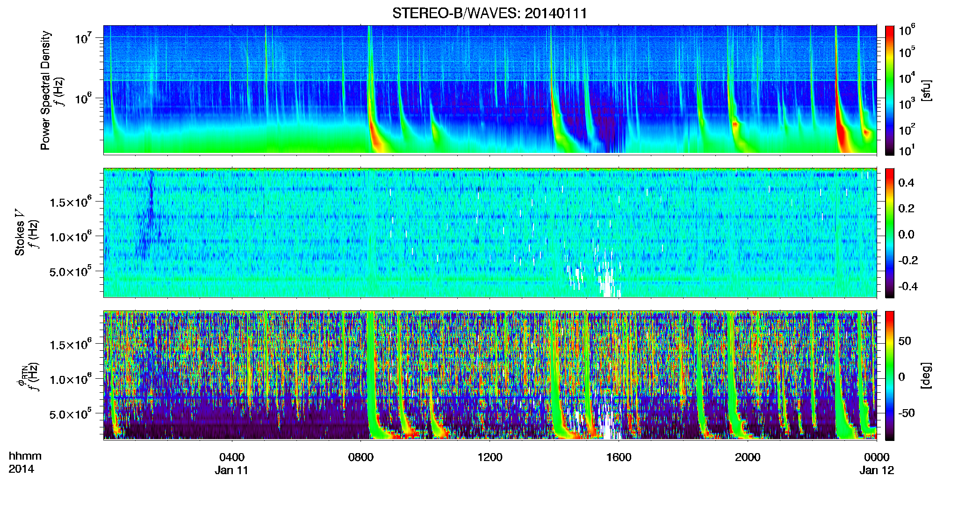The width and height of the screenshot is (980, 505).
Task: Click the '0400' time axis tick label
Action: (232, 457)
